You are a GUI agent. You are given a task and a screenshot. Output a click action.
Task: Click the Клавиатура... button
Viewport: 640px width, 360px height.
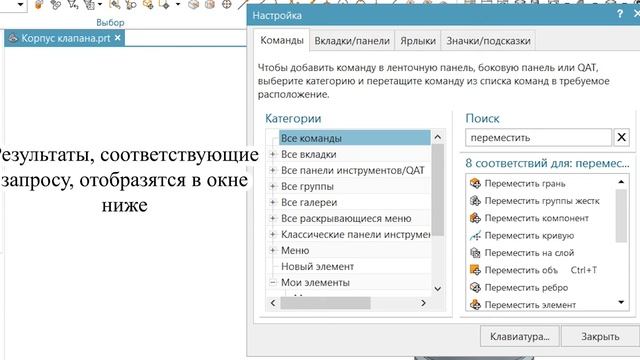pyautogui.click(x=520, y=337)
